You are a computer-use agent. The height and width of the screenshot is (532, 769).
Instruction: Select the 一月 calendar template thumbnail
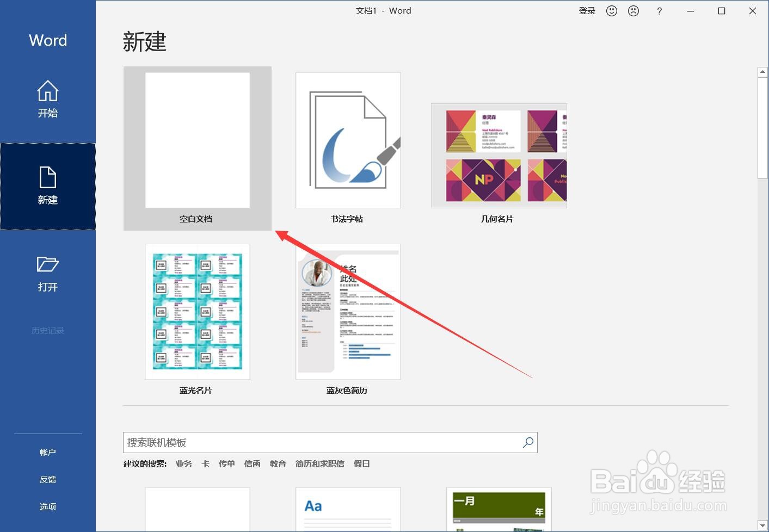point(499,510)
